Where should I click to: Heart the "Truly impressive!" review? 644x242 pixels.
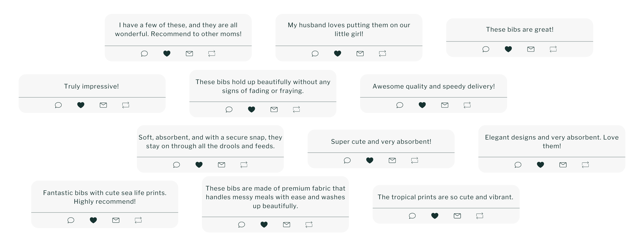[x=81, y=105]
